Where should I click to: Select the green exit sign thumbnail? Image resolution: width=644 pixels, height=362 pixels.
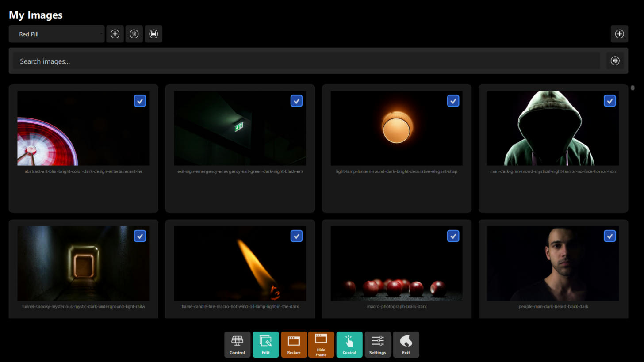(240, 128)
